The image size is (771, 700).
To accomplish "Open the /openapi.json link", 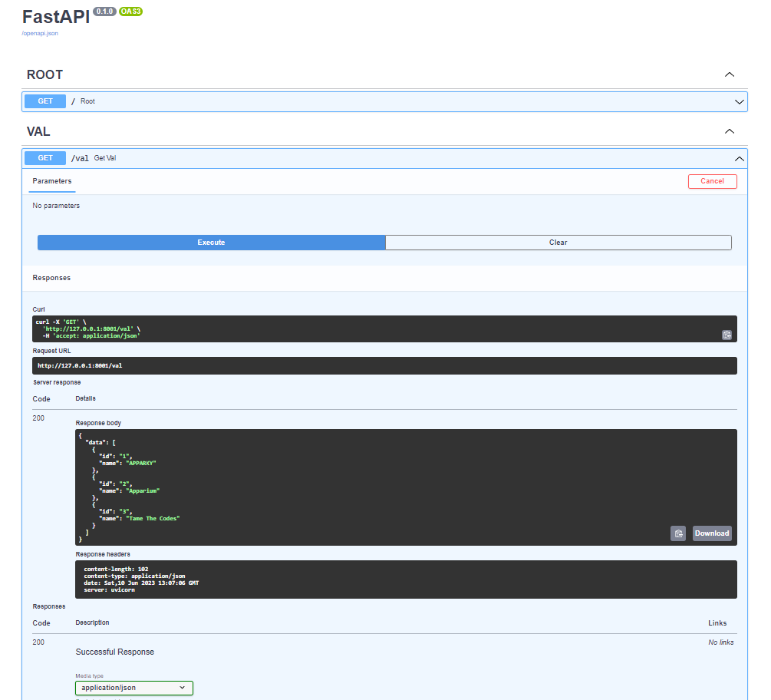I will click(40, 34).
